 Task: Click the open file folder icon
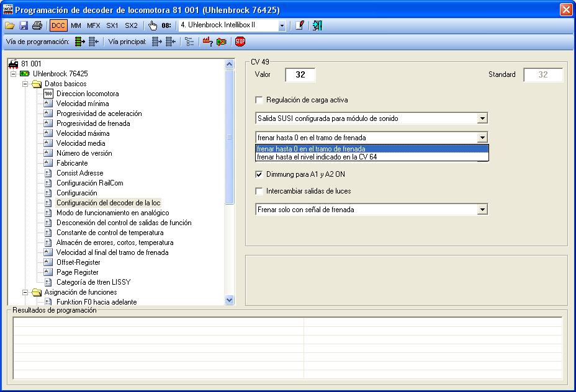pos(9,25)
